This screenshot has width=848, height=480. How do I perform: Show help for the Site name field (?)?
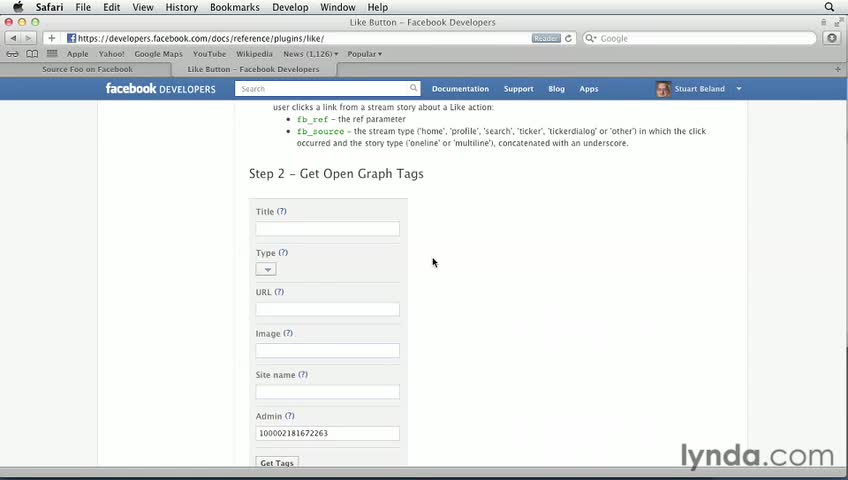coord(303,375)
